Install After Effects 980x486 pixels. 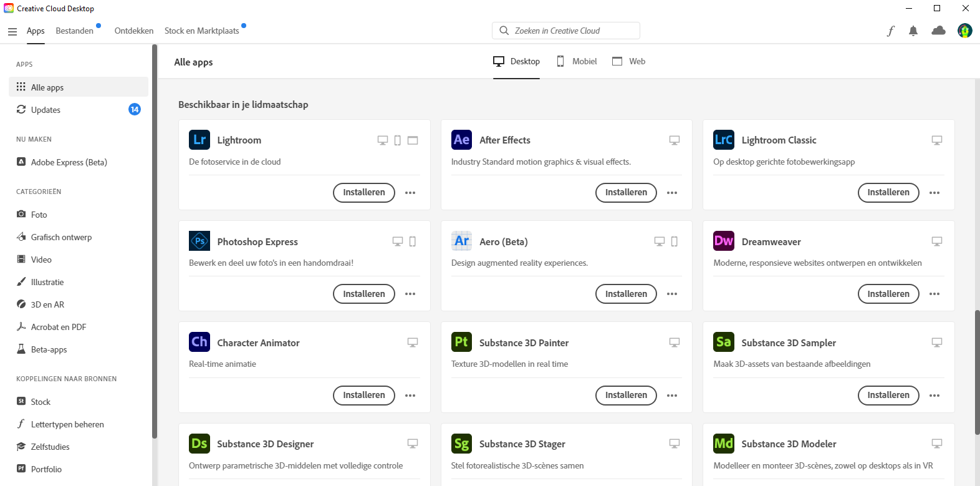point(627,193)
